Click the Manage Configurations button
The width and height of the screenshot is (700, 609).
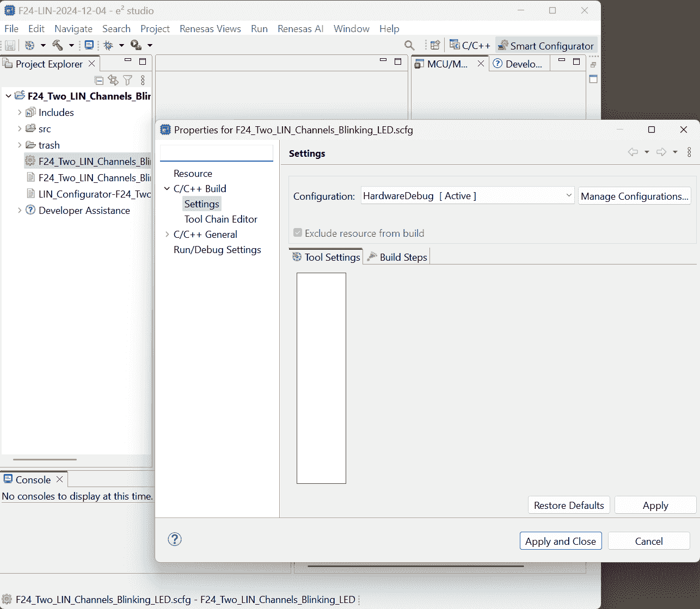coord(634,196)
